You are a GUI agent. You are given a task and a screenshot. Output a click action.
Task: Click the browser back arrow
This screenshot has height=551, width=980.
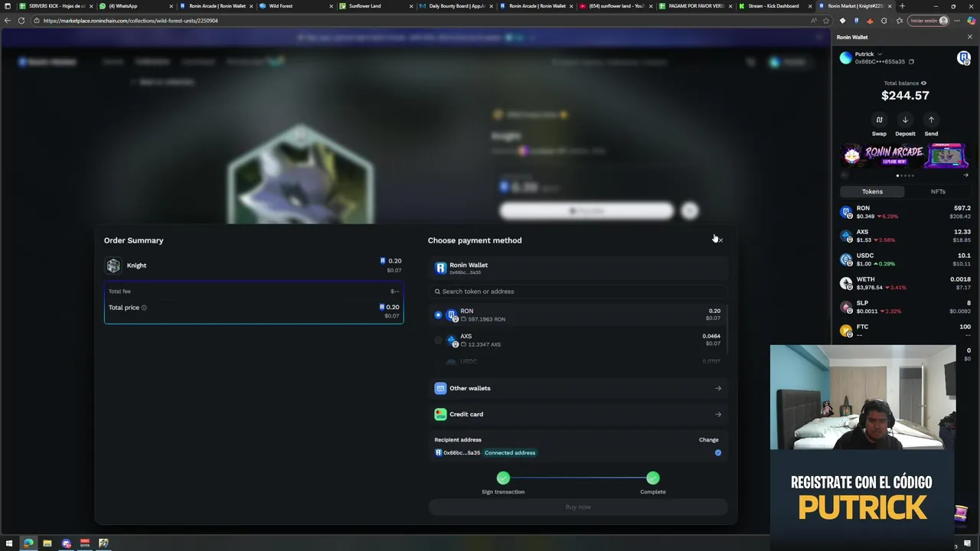[x=8, y=21]
